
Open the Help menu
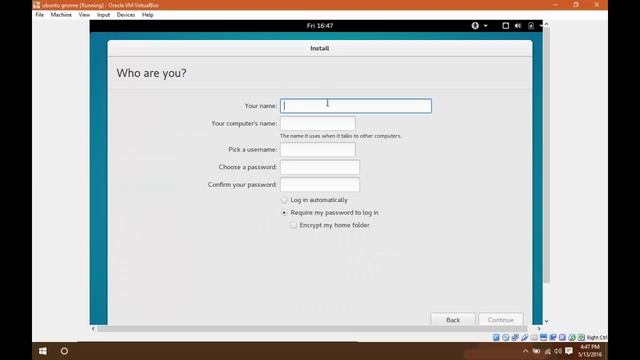[x=148, y=15]
